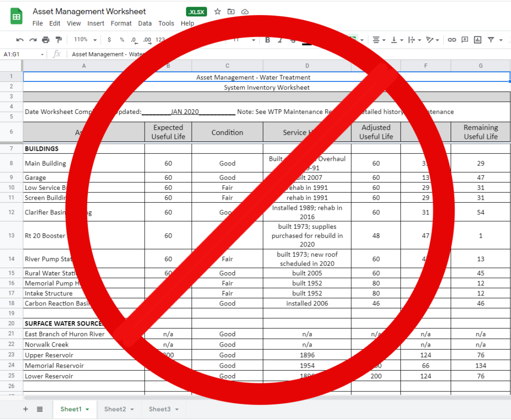Open the all sheets list button
The height and width of the screenshot is (420, 511).
coord(39,409)
